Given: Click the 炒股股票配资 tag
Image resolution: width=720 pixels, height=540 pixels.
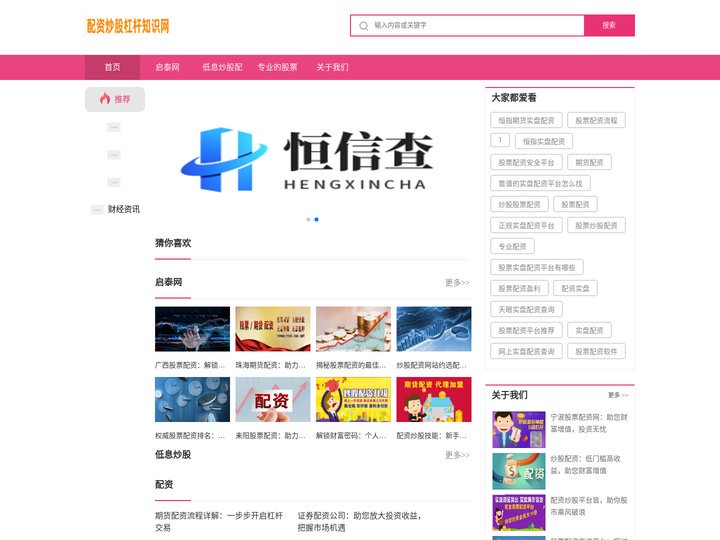Looking at the screenshot, I should point(519,204).
